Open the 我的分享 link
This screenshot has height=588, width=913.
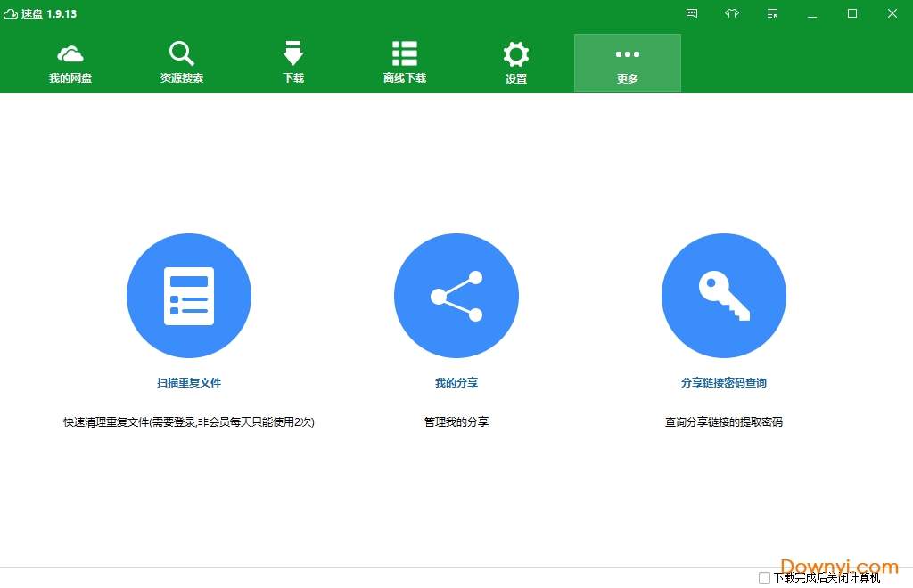pos(456,383)
